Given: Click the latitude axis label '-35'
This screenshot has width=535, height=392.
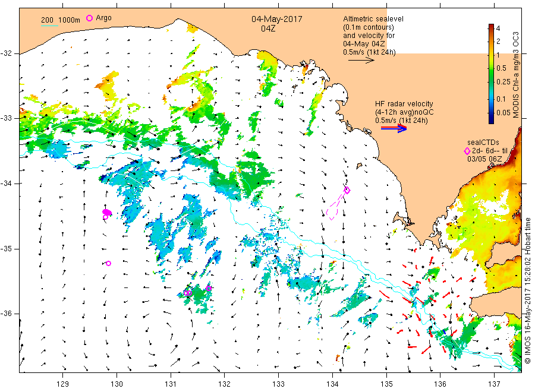Looking at the screenshot, I should click(x=6, y=249).
